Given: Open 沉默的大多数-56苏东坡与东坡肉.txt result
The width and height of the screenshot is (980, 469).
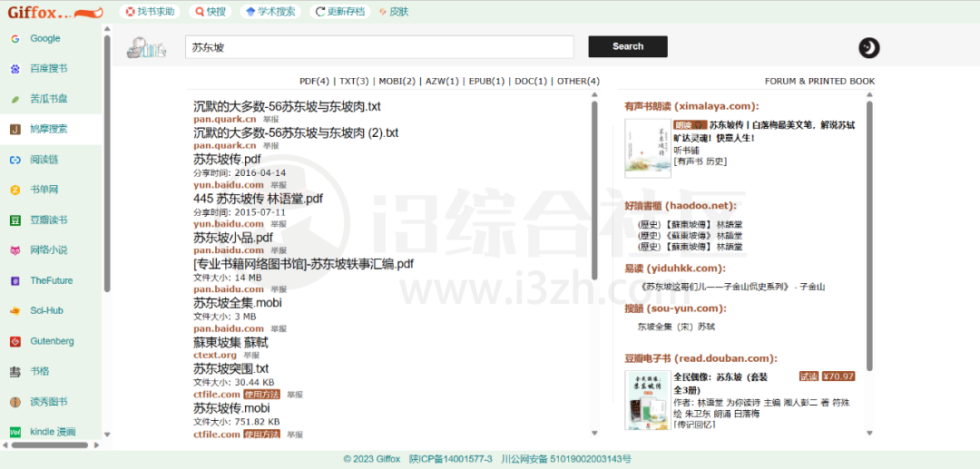Looking at the screenshot, I should coord(287,107).
